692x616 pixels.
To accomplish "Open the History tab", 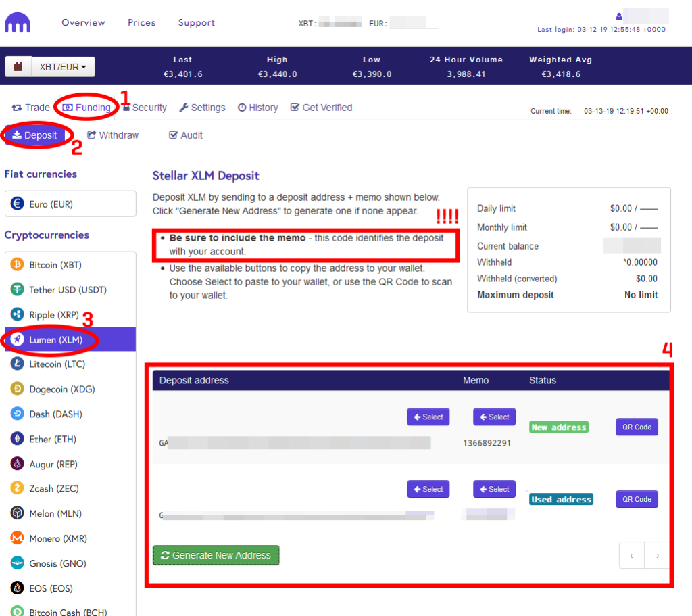I will [257, 108].
